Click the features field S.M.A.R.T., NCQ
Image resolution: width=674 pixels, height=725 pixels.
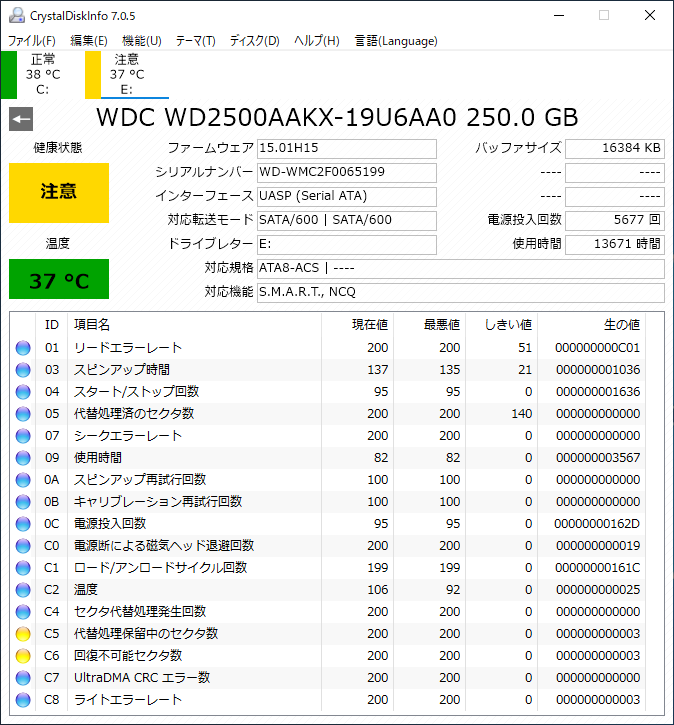460,293
